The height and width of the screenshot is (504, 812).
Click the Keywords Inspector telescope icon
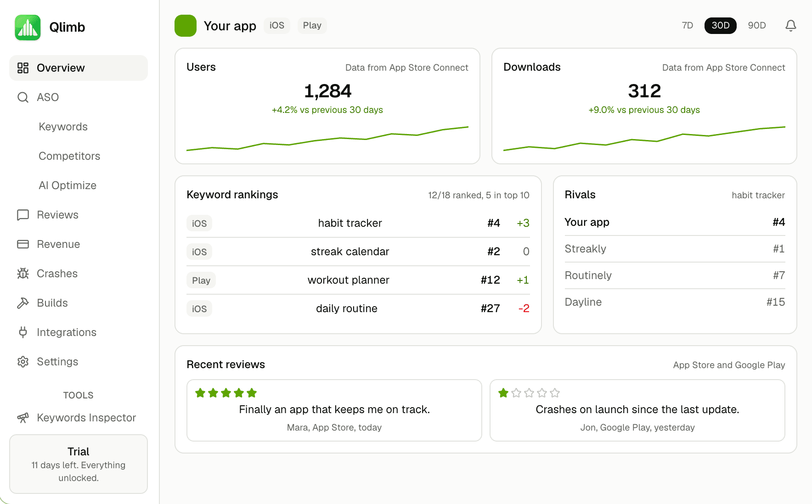[23, 418]
